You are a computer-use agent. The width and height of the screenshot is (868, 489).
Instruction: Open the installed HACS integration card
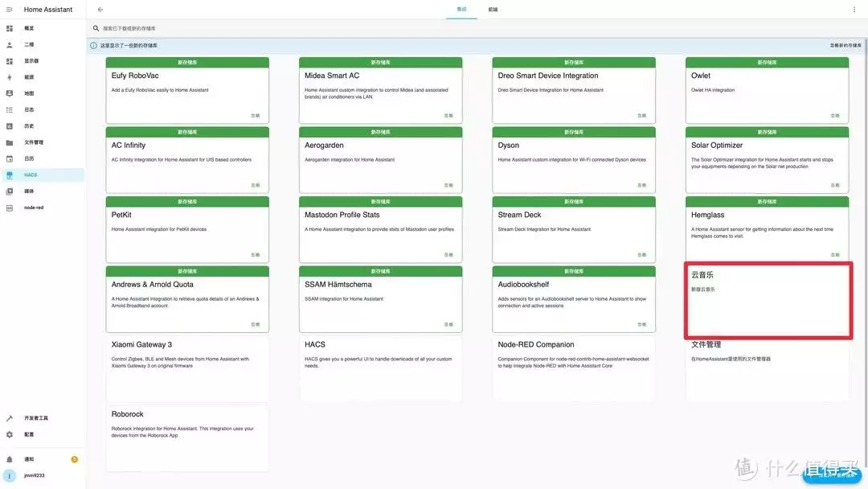pos(380,368)
